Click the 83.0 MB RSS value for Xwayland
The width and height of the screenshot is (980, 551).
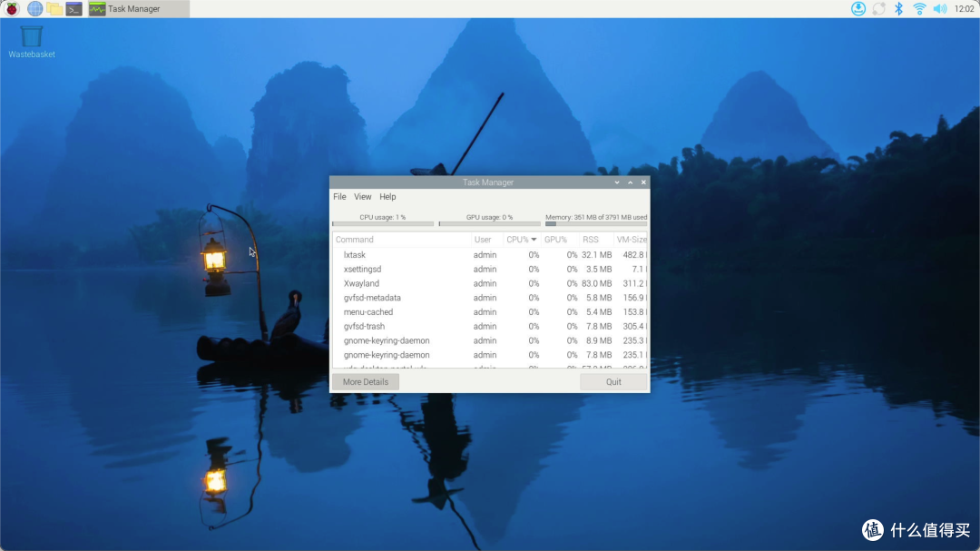pyautogui.click(x=597, y=283)
